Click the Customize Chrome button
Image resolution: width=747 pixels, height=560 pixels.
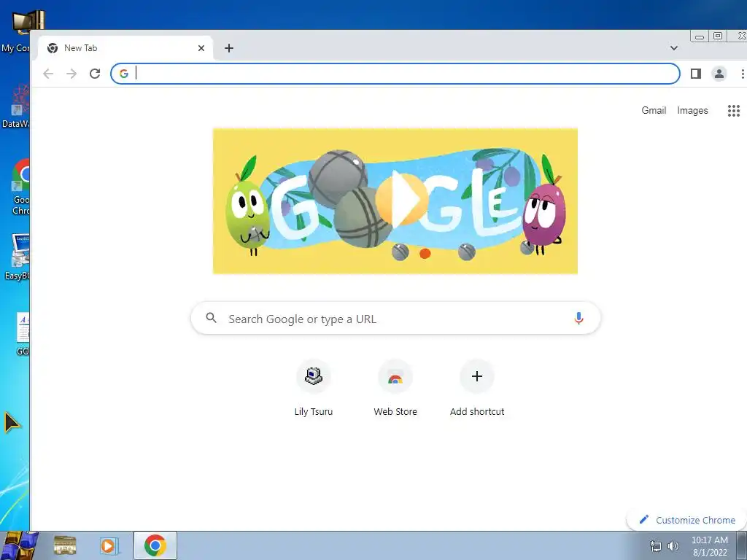tap(687, 520)
